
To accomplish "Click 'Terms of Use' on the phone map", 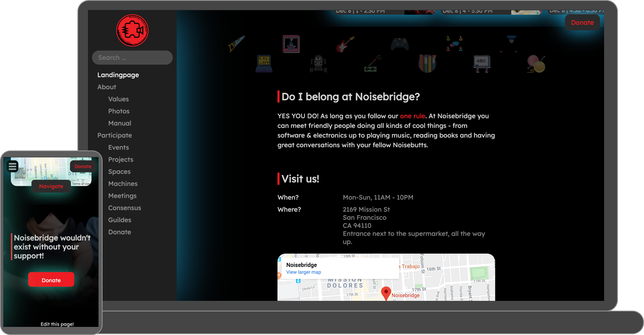I will 81,184.
